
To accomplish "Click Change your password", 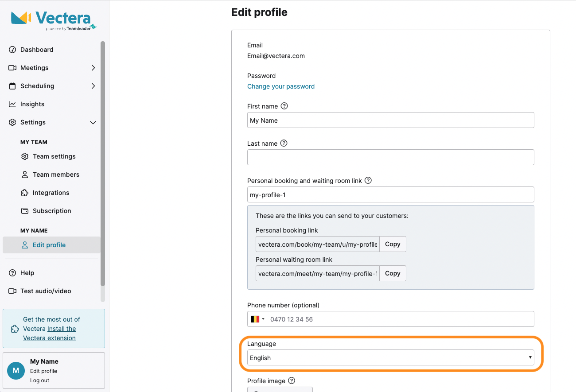I will (281, 86).
